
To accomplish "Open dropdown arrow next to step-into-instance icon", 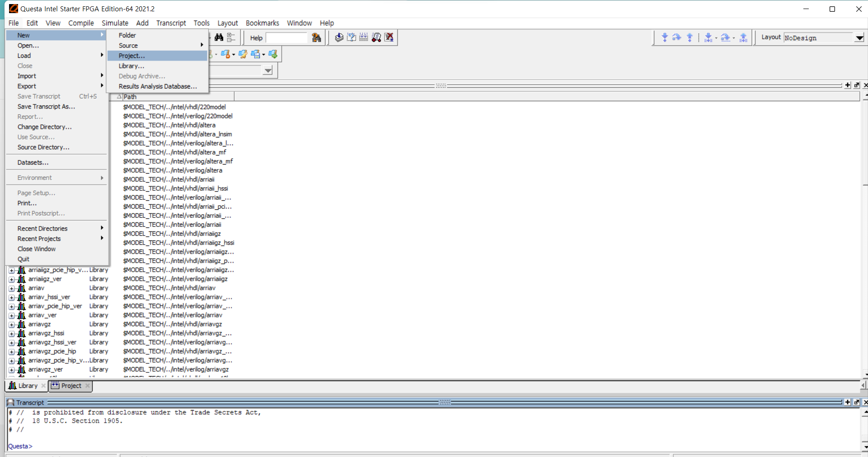I will pyautogui.click(x=716, y=38).
